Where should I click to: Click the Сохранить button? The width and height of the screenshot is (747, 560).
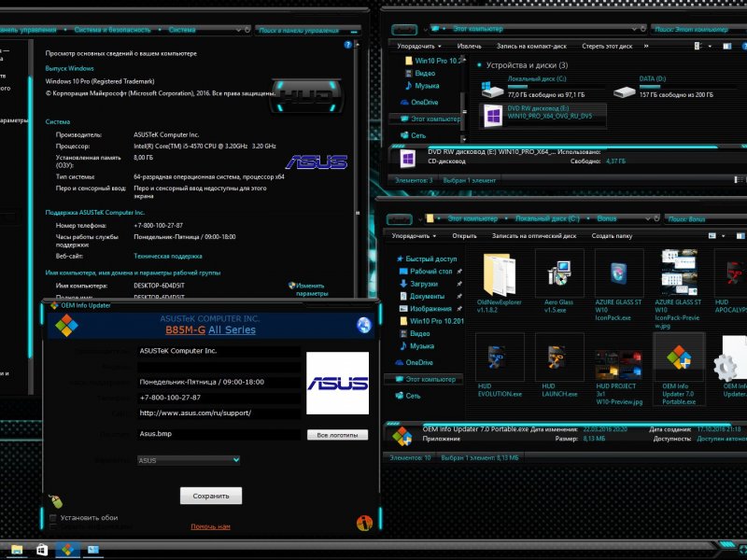pos(211,496)
